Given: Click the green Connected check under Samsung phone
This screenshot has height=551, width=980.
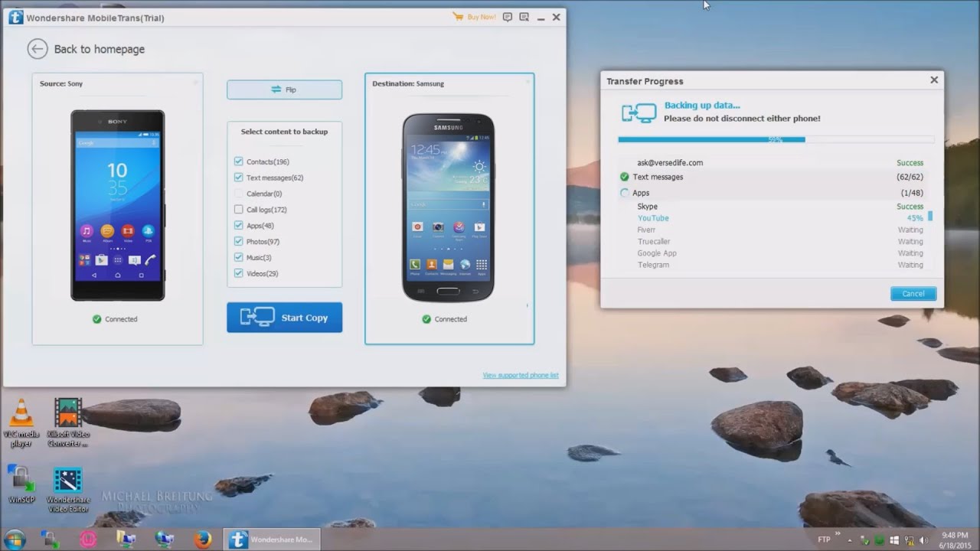Looking at the screenshot, I should [x=426, y=319].
